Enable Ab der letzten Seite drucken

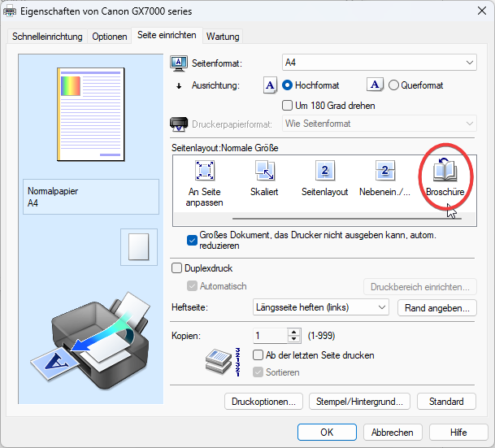(259, 355)
